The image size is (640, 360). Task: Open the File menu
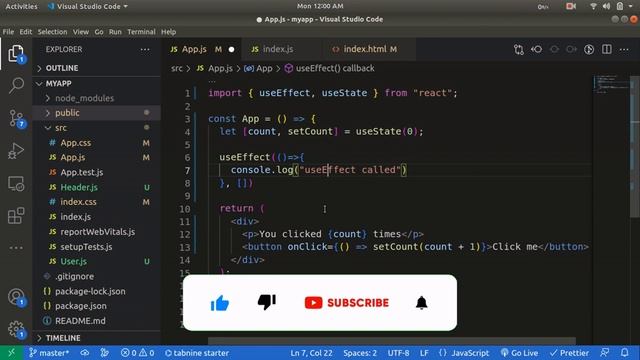pos(8,32)
